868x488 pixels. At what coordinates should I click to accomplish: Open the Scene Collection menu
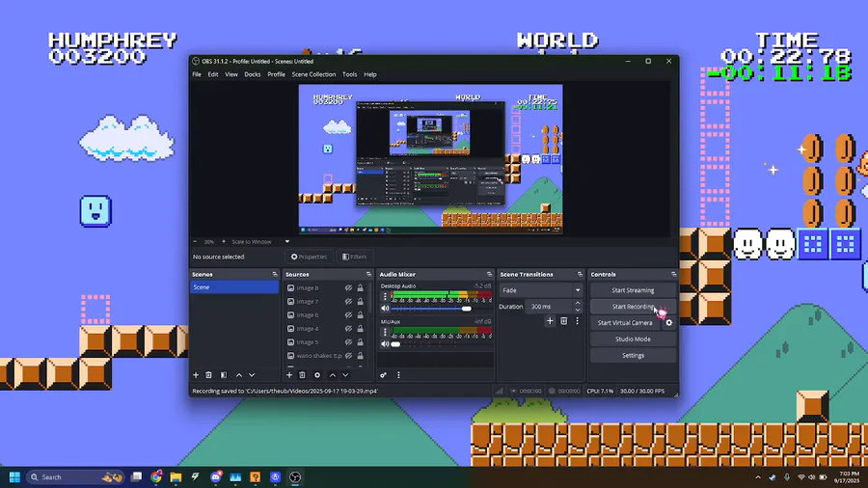click(313, 74)
